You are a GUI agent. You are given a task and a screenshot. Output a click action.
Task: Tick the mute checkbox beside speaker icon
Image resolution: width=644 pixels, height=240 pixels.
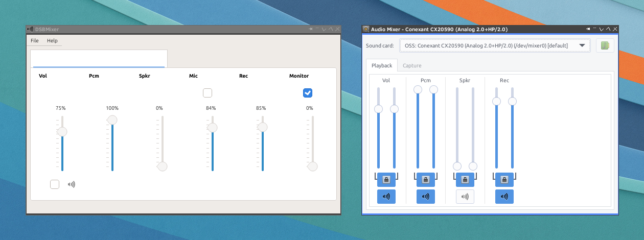point(55,184)
